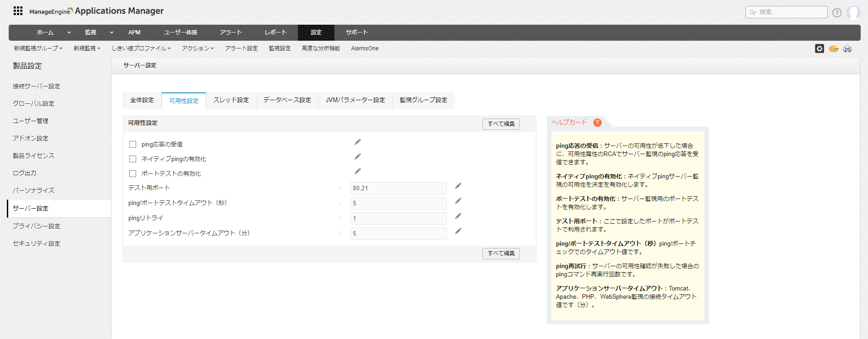Image resolution: width=868 pixels, height=339 pixels.
Task: Click the top すべて編集 button
Action: point(501,124)
